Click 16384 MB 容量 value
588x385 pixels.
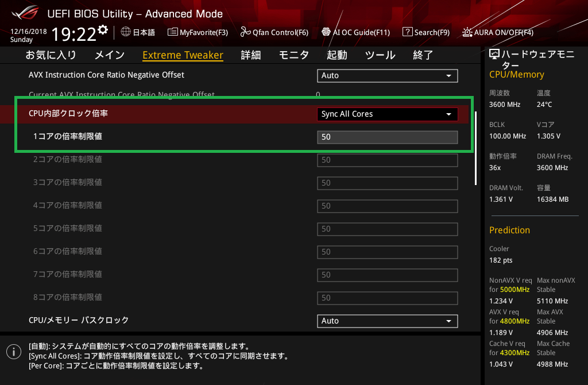[552, 199]
